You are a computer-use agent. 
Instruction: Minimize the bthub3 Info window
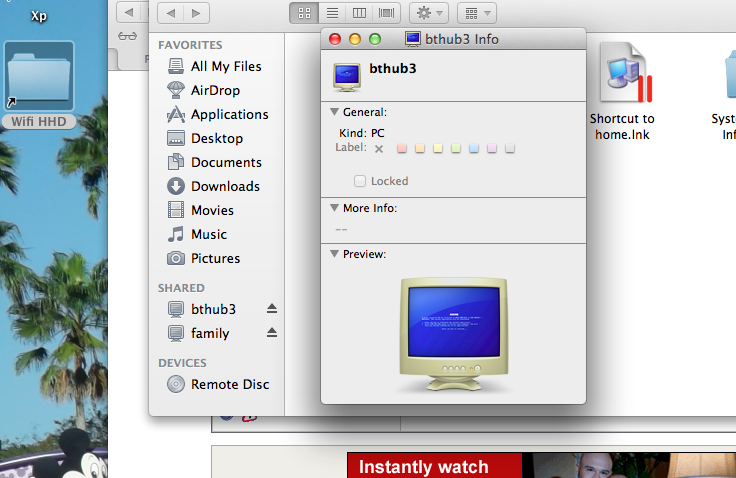(355, 39)
